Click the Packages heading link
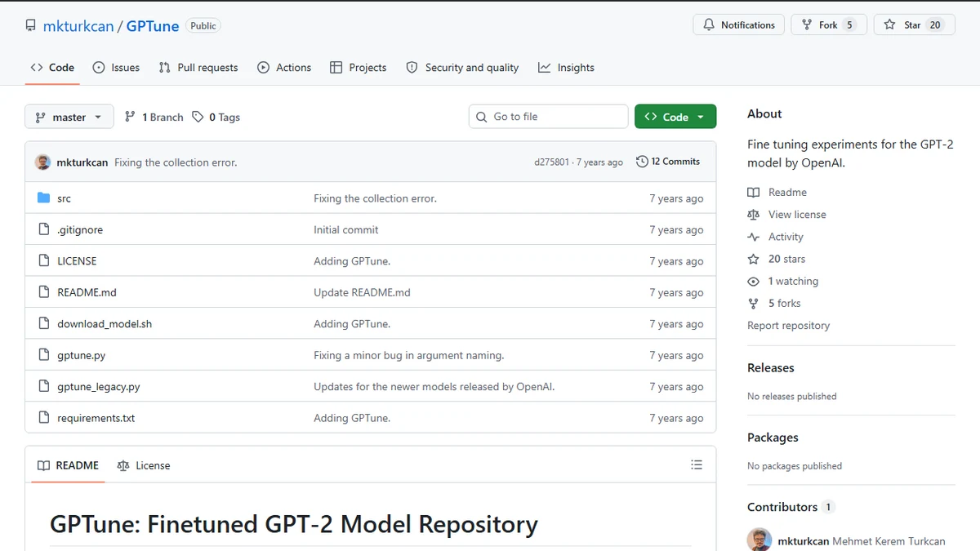The width and height of the screenshot is (980, 551). coord(773,438)
